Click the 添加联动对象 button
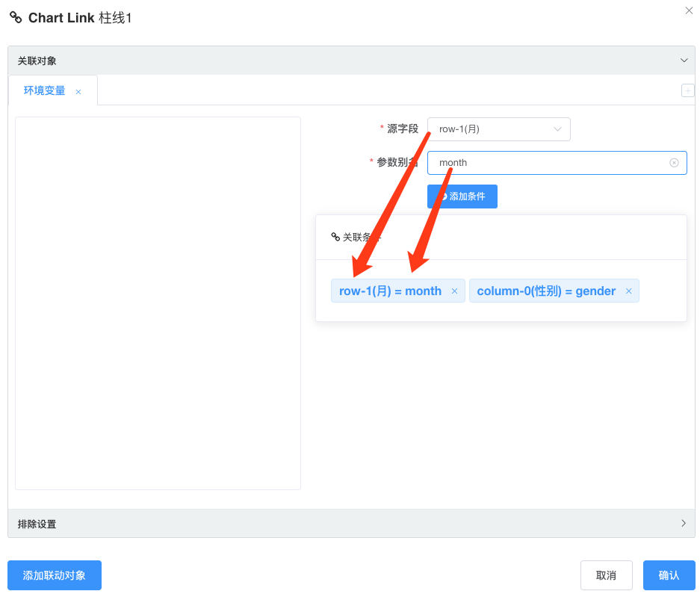This screenshot has height=594, width=700. [55, 575]
